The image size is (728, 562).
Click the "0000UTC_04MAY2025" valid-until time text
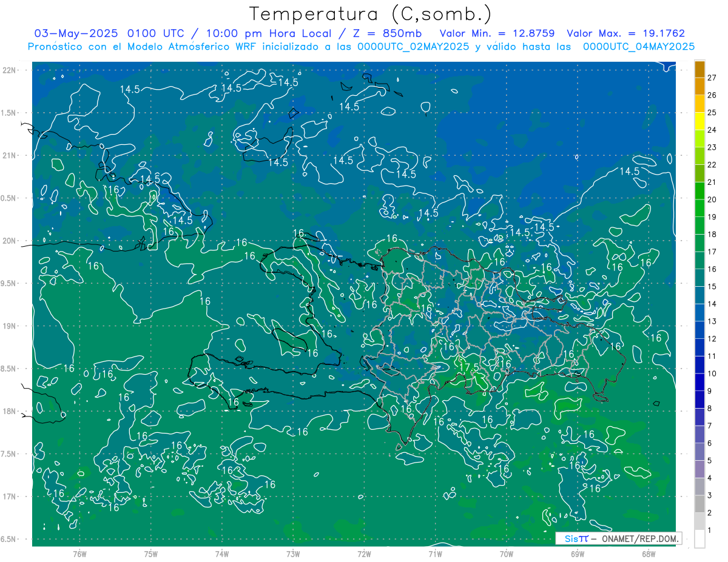pos(638,47)
